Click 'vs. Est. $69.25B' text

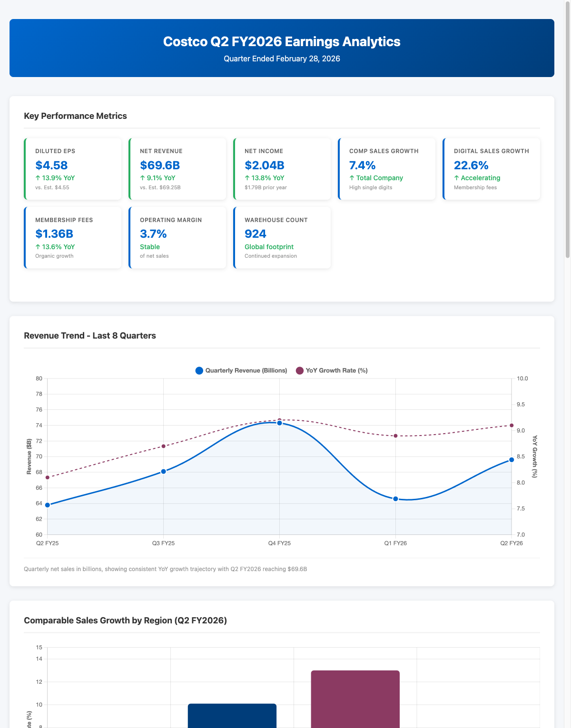160,187
